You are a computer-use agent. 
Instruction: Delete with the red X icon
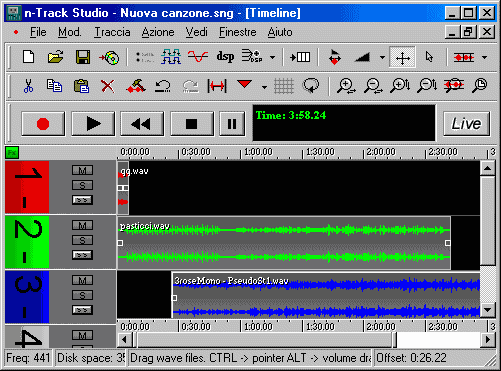pyautogui.click(x=108, y=86)
